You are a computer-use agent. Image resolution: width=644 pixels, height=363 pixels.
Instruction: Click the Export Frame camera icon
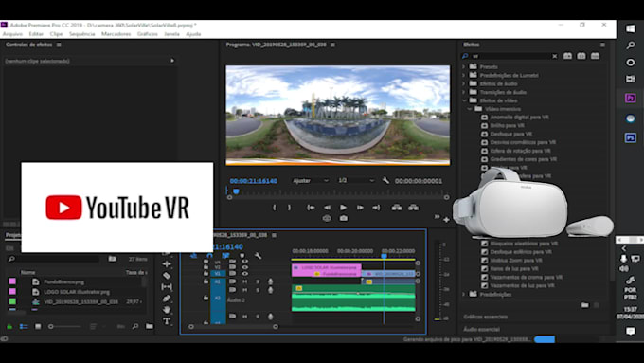(344, 218)
